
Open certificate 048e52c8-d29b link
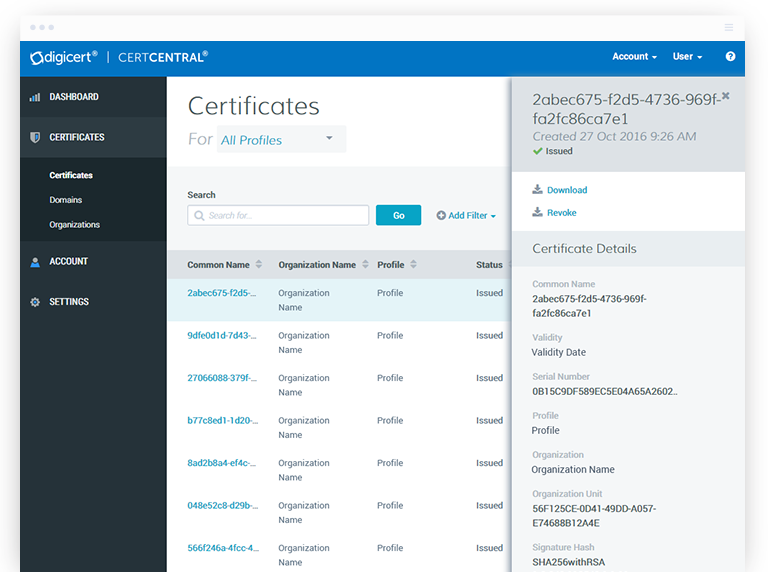tap(222, 506)
